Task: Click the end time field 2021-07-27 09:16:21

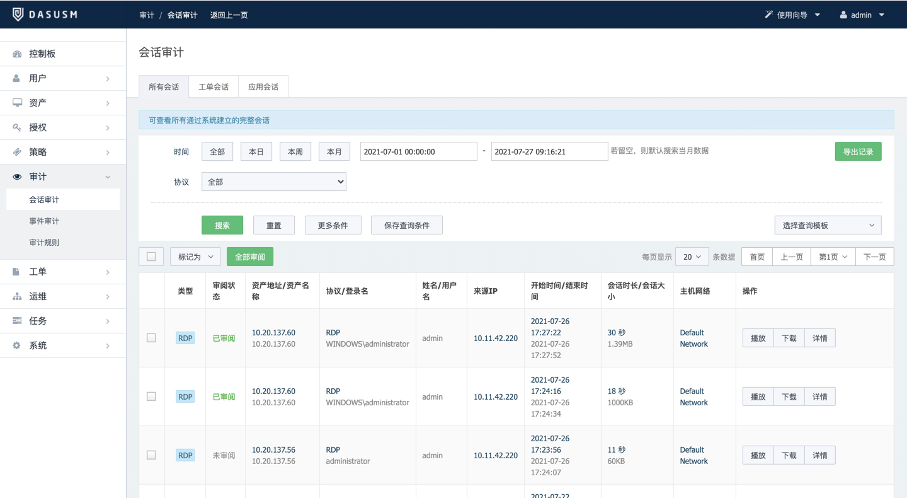Action: [x=550, y=152]
